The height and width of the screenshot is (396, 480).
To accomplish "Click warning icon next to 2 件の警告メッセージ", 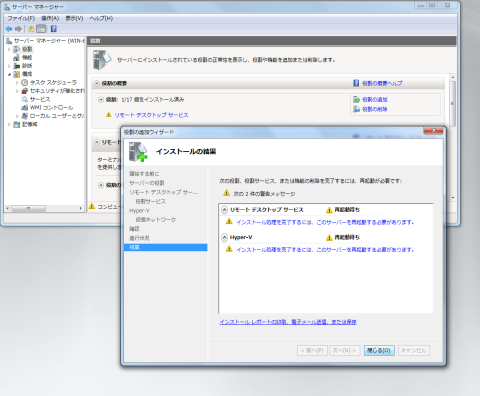I will click(227, 193).
